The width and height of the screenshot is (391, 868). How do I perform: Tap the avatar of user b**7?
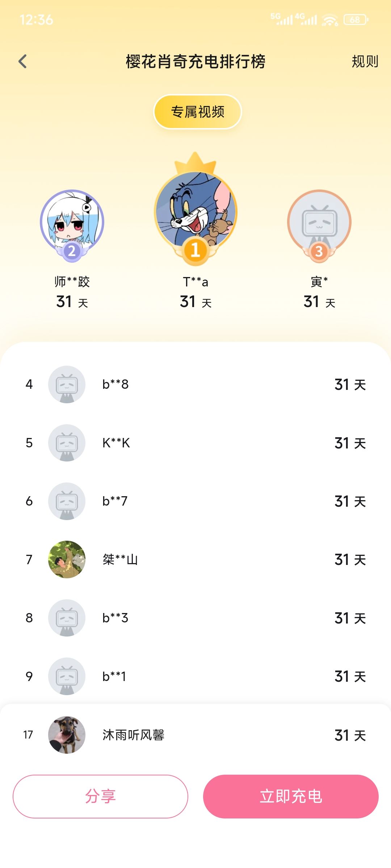pos(67,501)
